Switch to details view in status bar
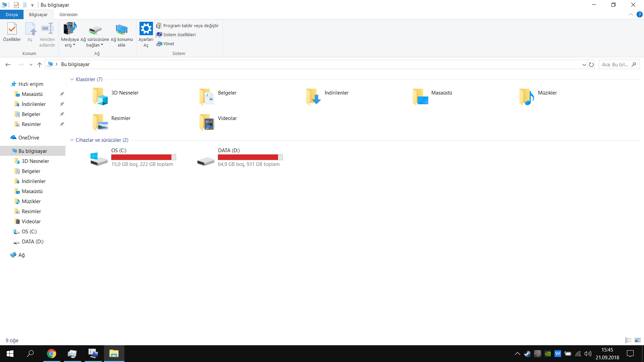The width and height of the screenshot is (644, 362). pos(628,340)
